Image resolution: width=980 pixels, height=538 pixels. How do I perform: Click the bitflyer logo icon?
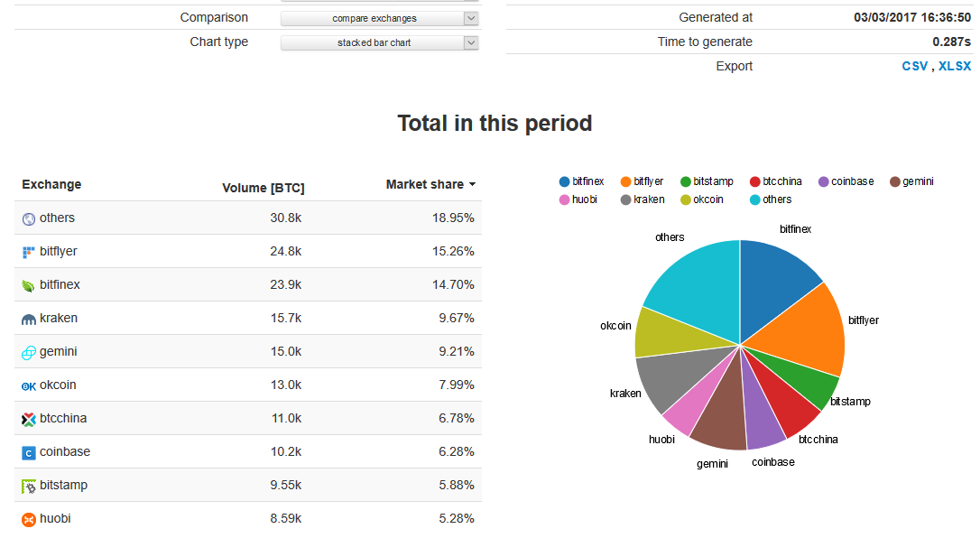(x=29, y=253)
